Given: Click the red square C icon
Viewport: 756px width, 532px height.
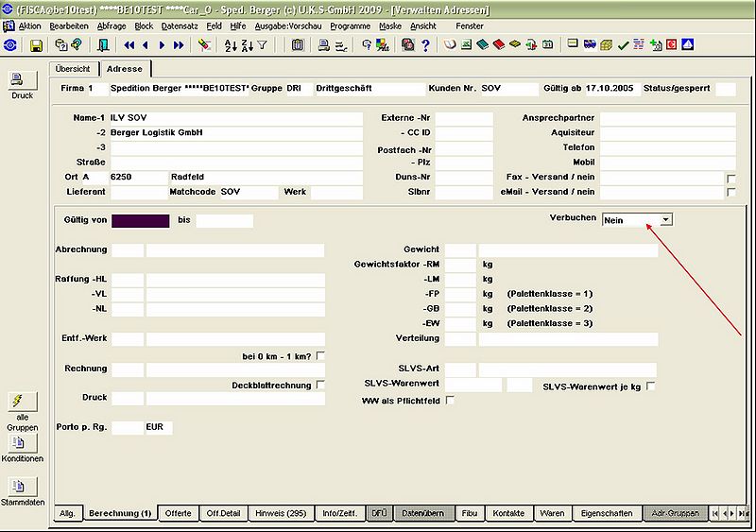Looking at the screenshot, I should [672, 44].
